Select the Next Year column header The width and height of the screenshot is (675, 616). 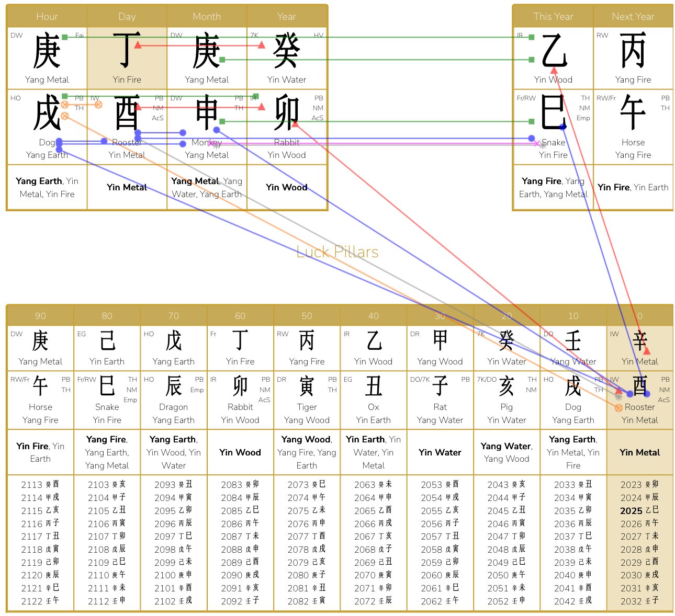[x=633, y=16]
